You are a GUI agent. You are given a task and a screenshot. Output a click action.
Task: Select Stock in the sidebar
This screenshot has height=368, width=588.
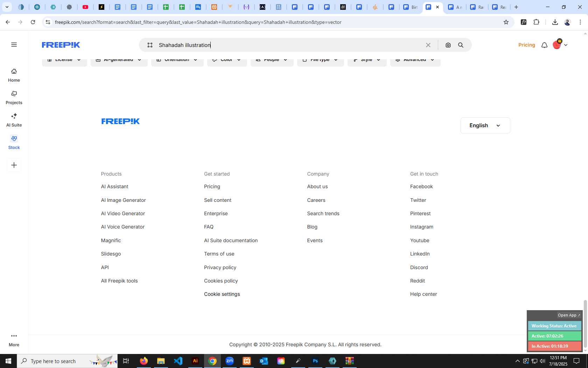(x=14, y=143)
